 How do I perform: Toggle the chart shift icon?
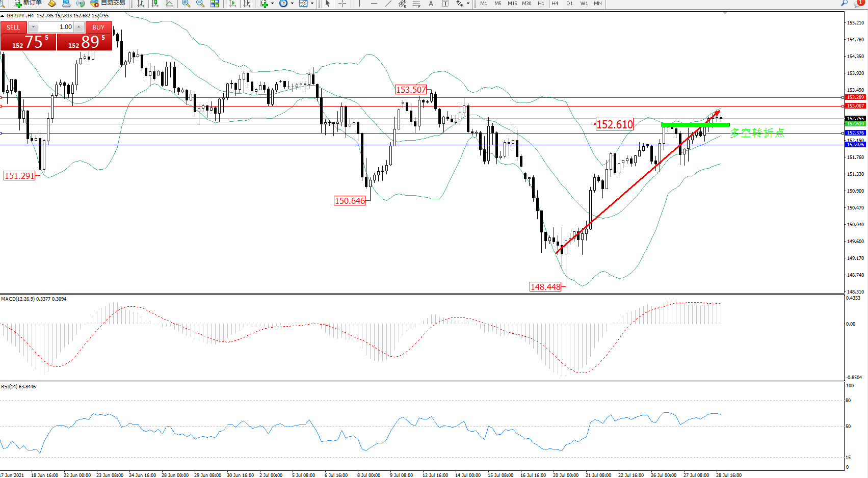pyautogui.click(x=247, y=4)
